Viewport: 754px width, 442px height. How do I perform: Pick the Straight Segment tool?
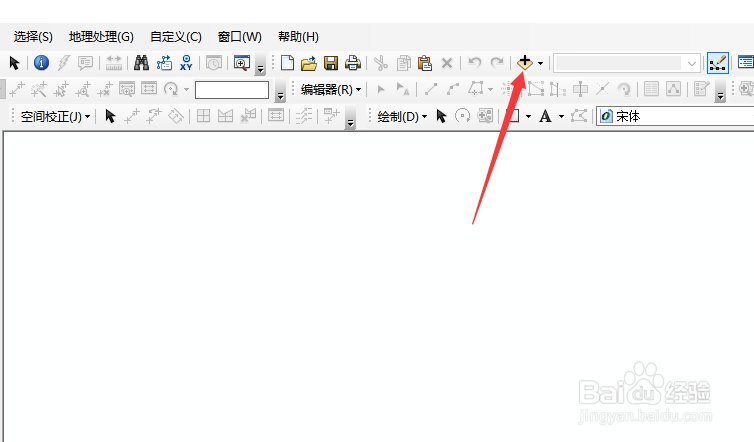point(431,89)
